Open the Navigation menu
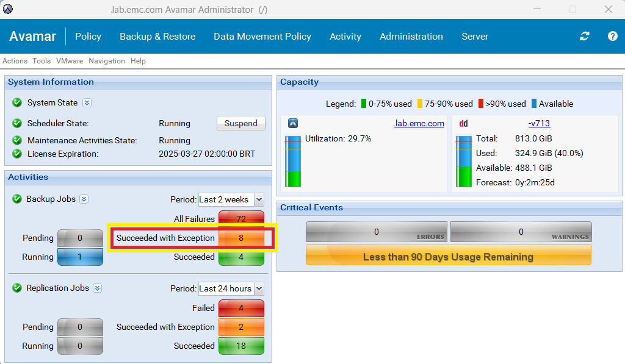625x364 pixels. [x=106, y=61]
